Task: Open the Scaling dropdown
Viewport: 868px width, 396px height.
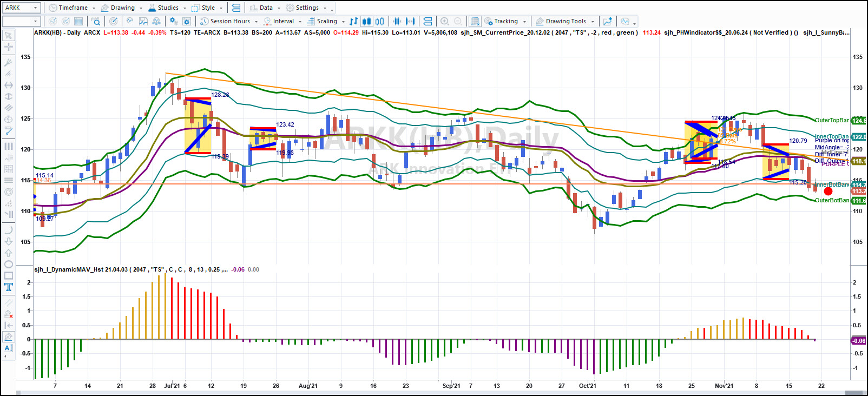Action: click(326, 21)
